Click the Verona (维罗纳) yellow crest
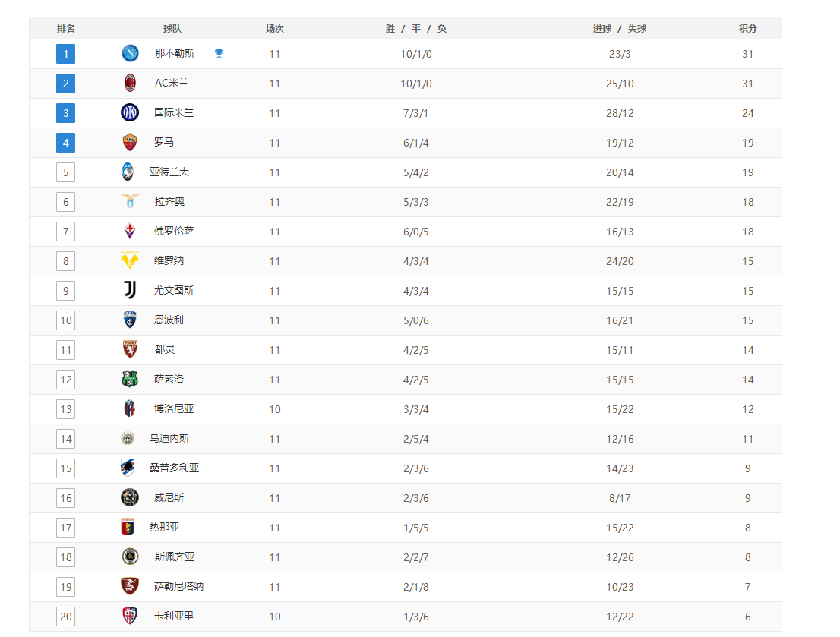The height and width of the screenshot is (637, 840). pyautogui.click(x=130, y=260)
